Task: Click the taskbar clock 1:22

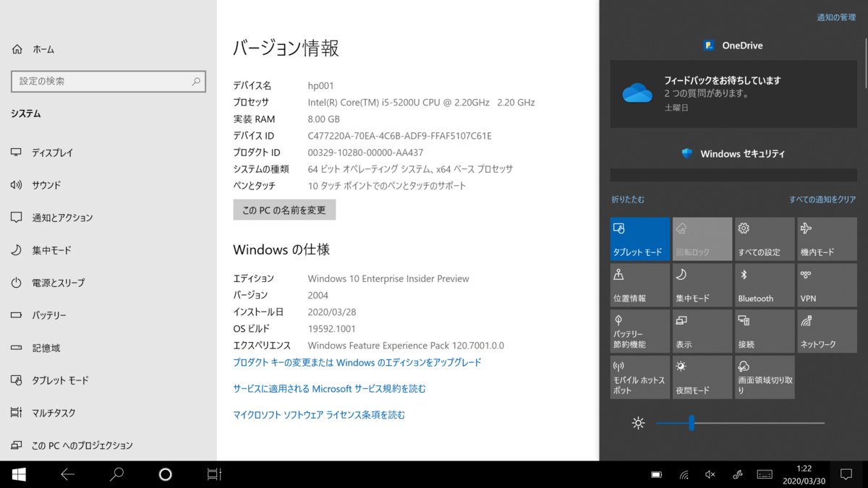Action: [804, 474]
